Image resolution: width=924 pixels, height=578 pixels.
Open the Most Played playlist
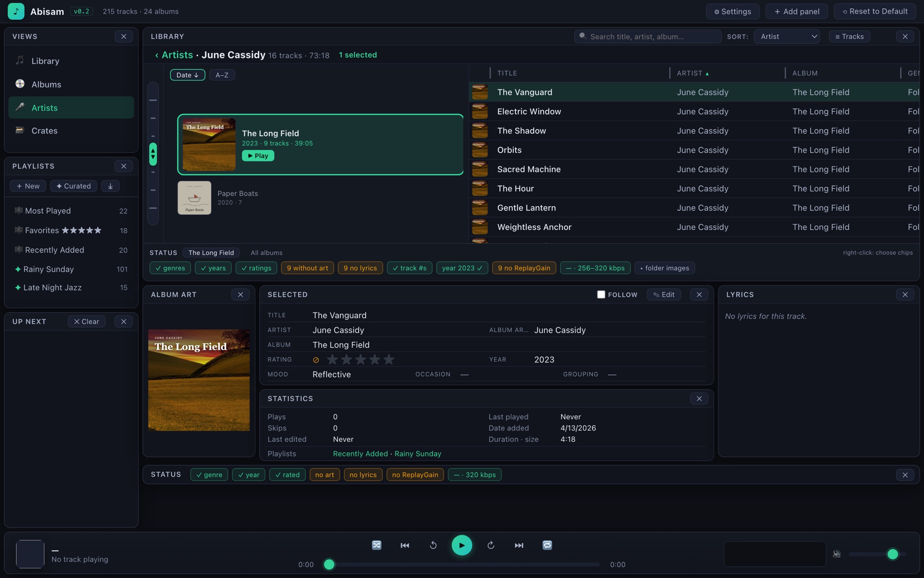tap(71, 211)
